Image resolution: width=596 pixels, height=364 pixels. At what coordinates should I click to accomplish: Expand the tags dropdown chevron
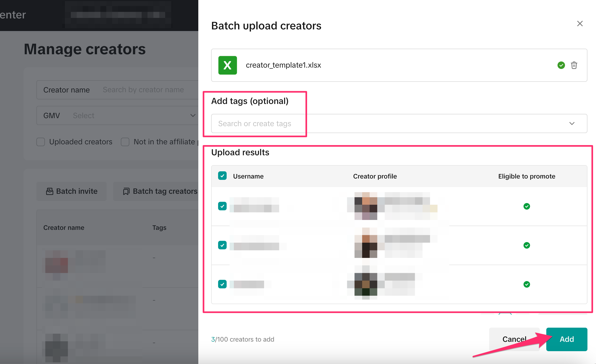click(x=572, y=123)
